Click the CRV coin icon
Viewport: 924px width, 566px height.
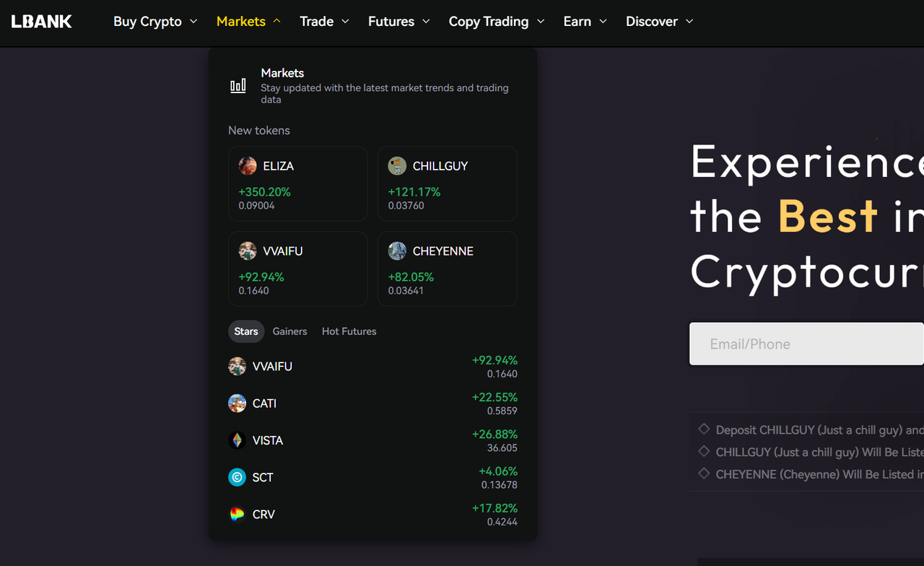[237, 515]
